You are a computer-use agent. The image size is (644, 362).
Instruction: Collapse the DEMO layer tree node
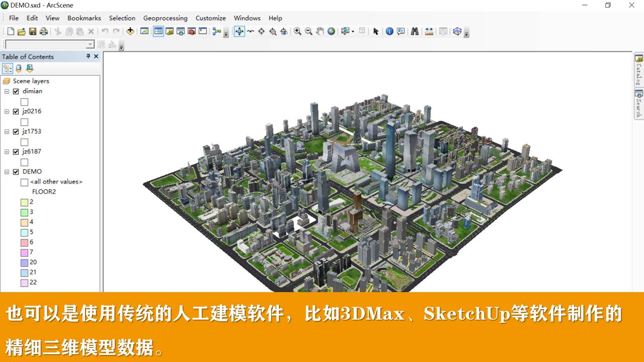coord(7,172)
